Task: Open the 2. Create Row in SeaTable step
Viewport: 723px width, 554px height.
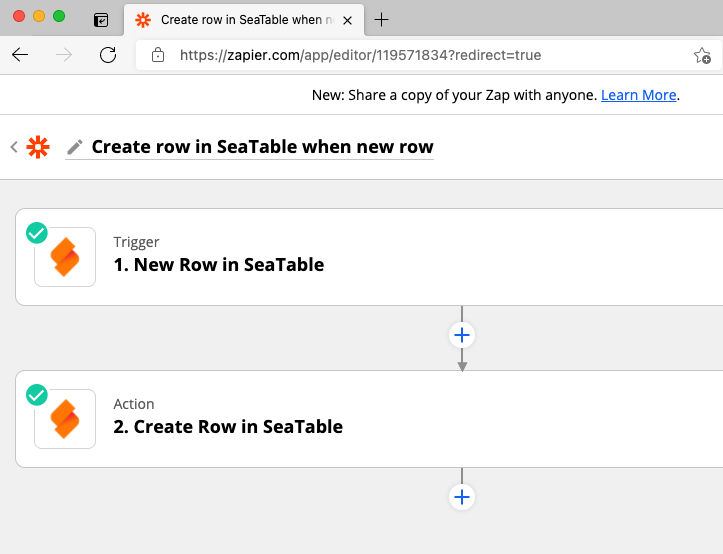Action: (x=369, y=419)
